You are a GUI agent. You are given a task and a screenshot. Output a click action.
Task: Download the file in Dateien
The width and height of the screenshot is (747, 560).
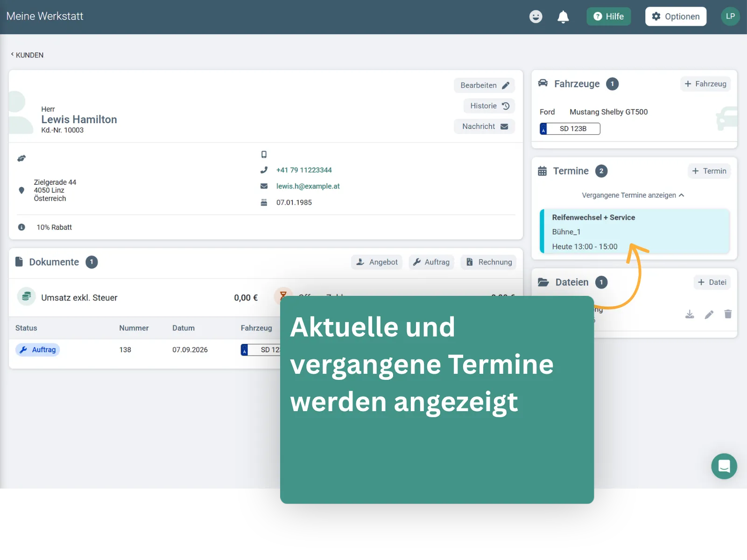[x=690, y=314]
